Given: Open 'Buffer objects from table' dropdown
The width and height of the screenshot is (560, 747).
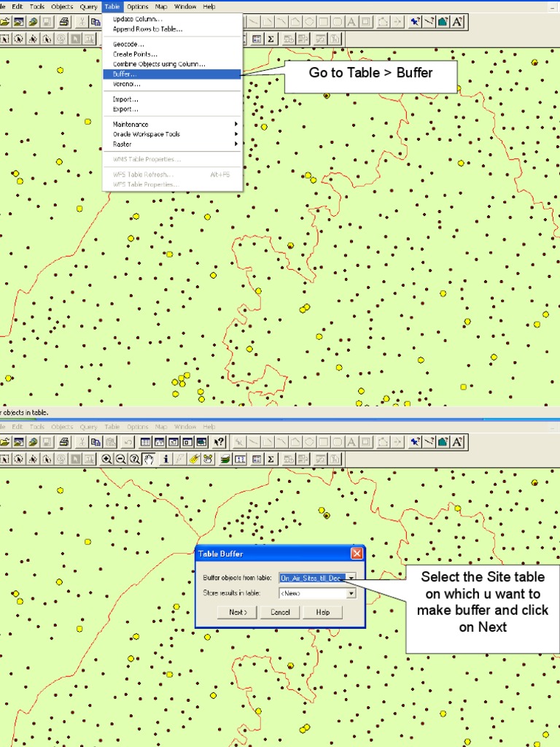Looking at the screenshot, I should pos(351,578).
